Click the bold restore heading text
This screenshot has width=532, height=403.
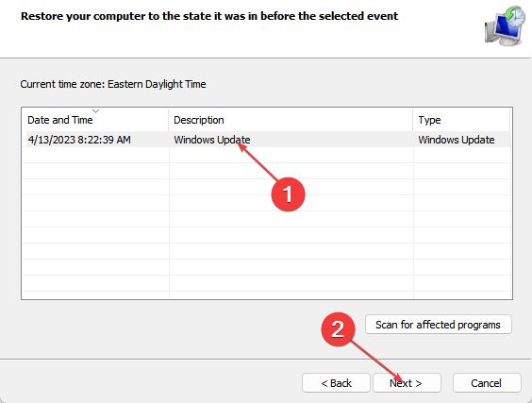209,16
